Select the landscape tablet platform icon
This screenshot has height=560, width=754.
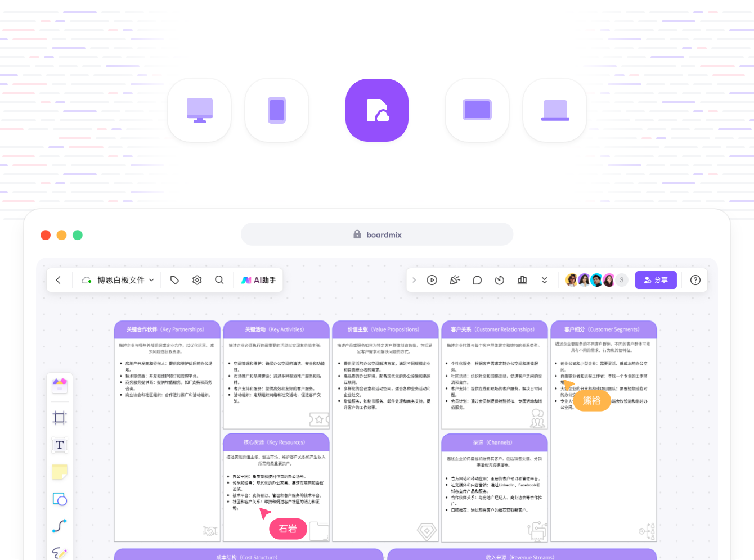tap(477, 110)
